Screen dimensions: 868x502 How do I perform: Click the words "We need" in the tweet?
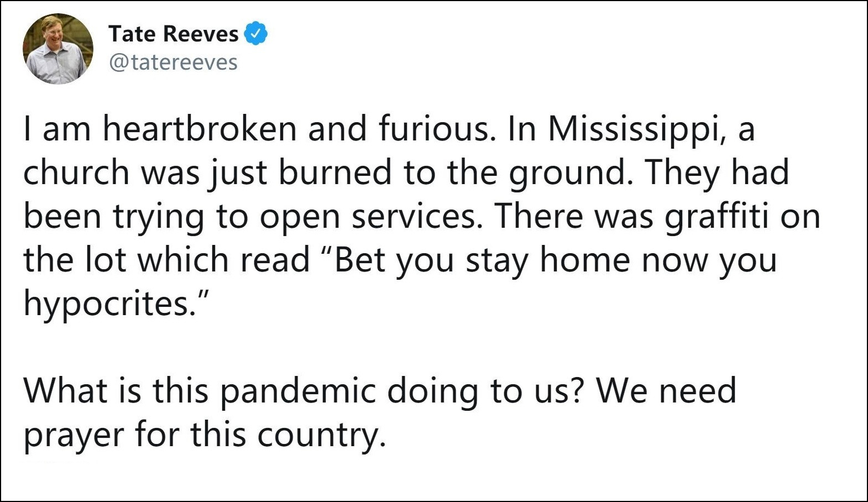[x=666, y=391]
